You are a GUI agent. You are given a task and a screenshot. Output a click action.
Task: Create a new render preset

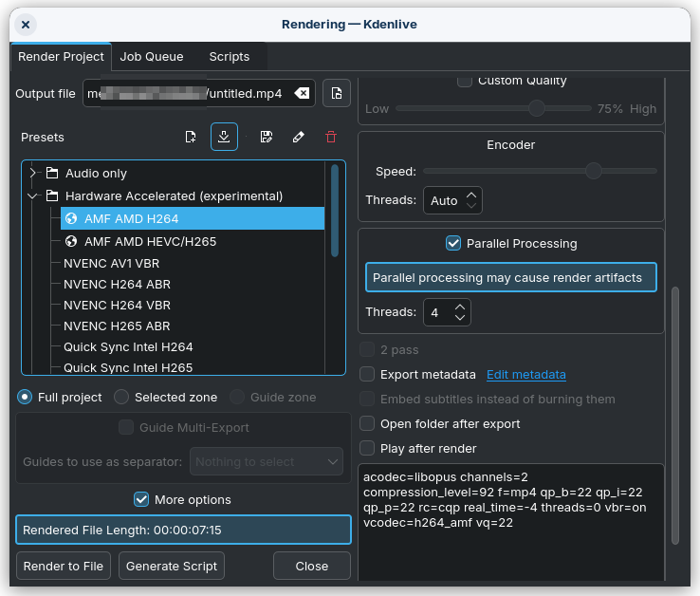click(191, 137)
